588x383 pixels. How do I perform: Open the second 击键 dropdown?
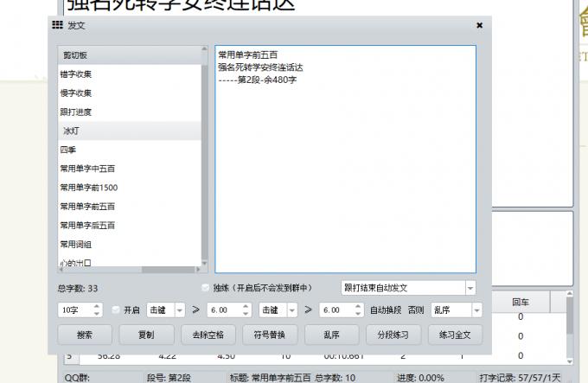coord(291,310)
